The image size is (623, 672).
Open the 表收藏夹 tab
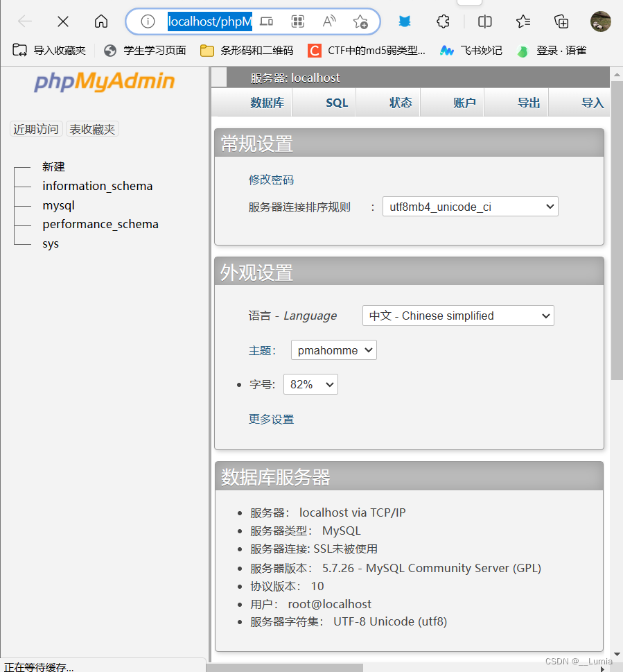pyautogui.click(x=92, y=129)
